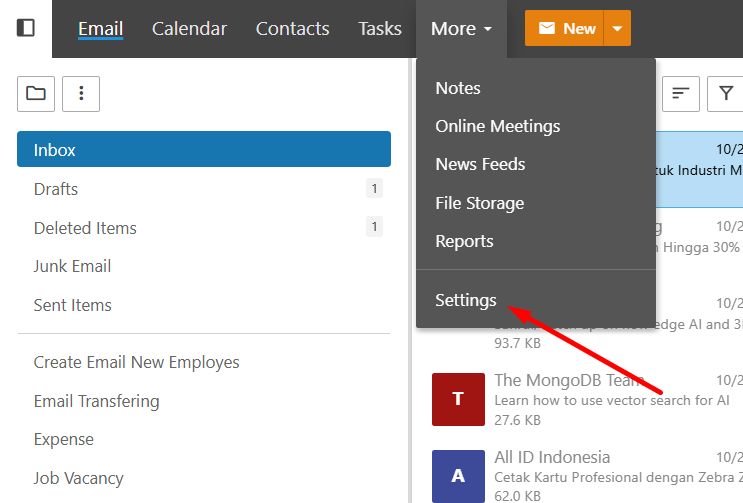Image resolution: width=743 pixels, height=503 pixels.
Task: Select the Drafts folder
Action: pos(56,189)
